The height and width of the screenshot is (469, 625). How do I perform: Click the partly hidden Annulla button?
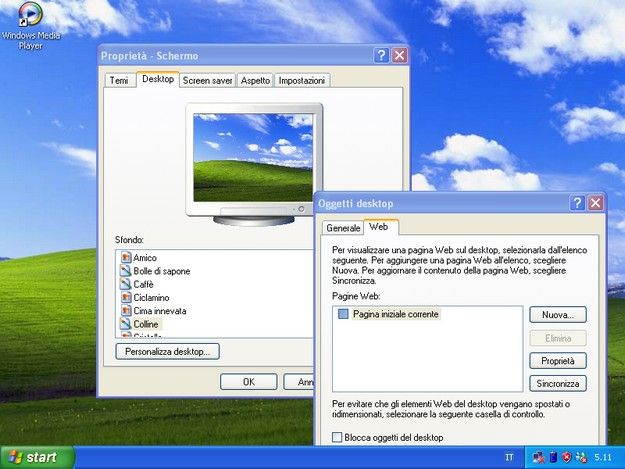[299, 382]
